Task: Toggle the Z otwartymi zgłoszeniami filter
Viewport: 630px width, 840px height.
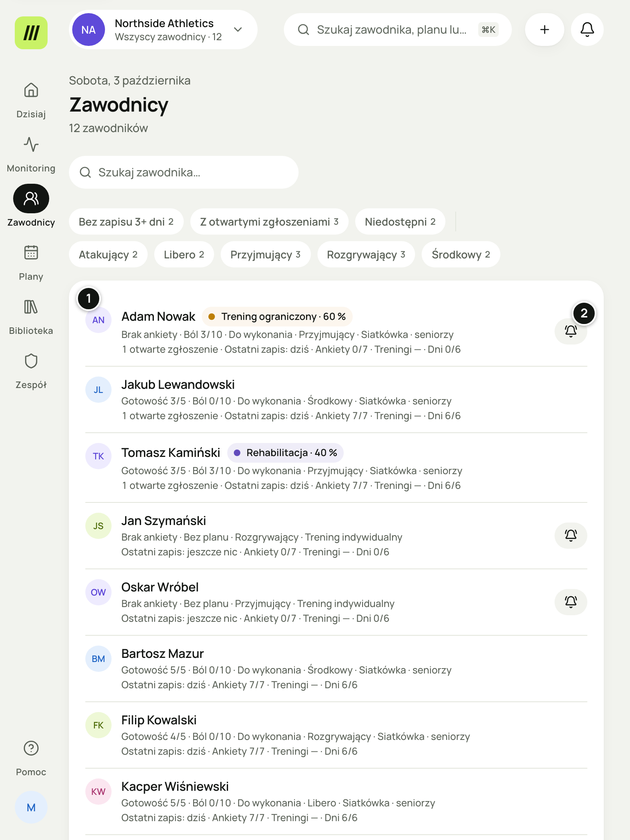Action: coord(269,221)
